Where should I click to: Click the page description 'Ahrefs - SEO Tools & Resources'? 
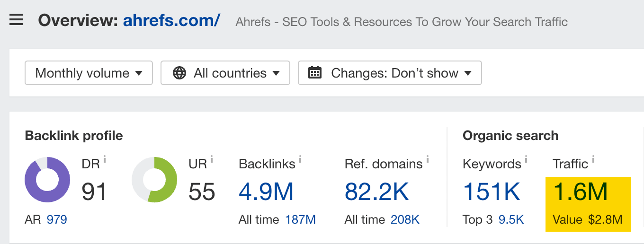coord(402,22)
